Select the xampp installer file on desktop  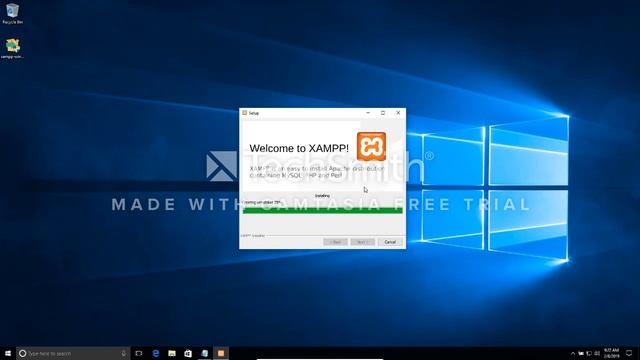point(12,49)
